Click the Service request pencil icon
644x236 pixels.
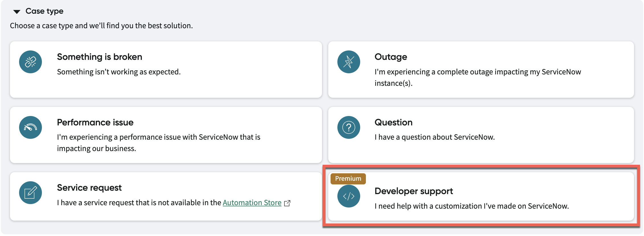tap(30, 193)
